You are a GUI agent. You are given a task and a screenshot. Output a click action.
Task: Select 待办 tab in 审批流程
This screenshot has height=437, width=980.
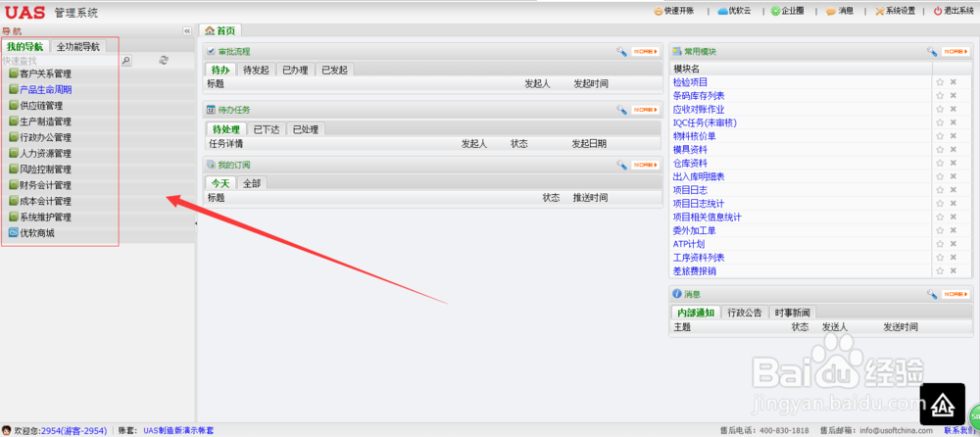(x=220, y=70)
